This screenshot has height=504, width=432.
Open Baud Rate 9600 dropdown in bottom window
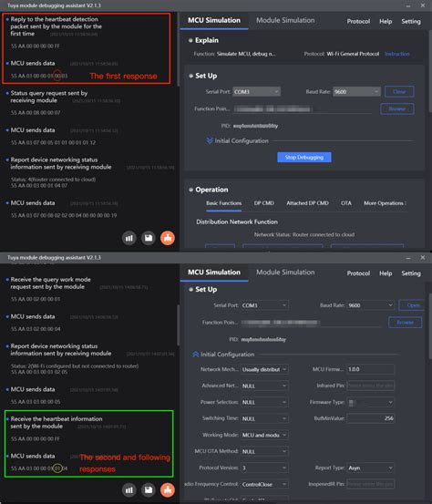point(371,305)
